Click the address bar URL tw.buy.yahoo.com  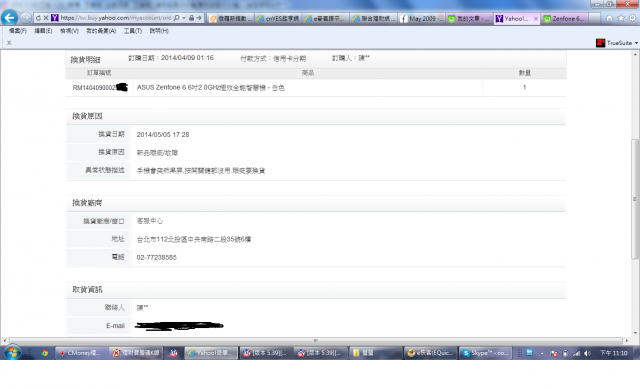[x=116, y=18]
